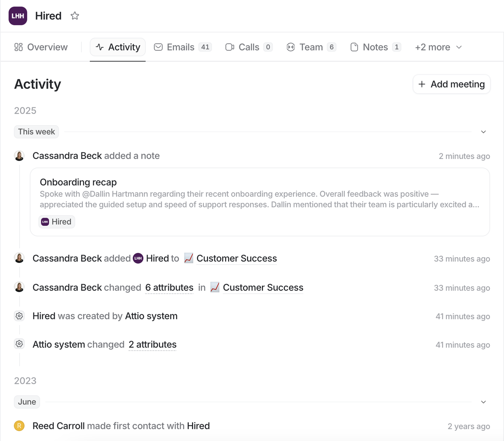This screenshot has height=441, width=504.
Task: Open the Calls tab
Action: (249, 47)
